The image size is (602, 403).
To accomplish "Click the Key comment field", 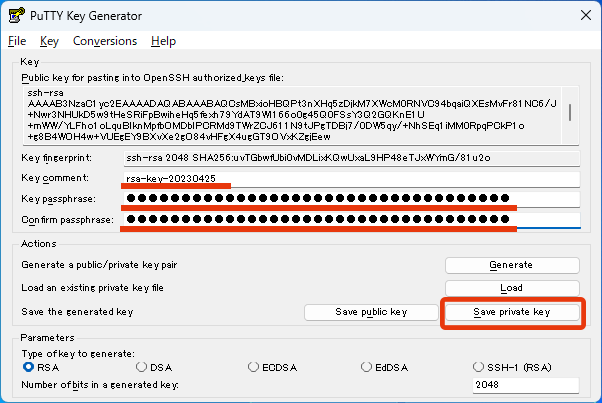I will (352, 179).
